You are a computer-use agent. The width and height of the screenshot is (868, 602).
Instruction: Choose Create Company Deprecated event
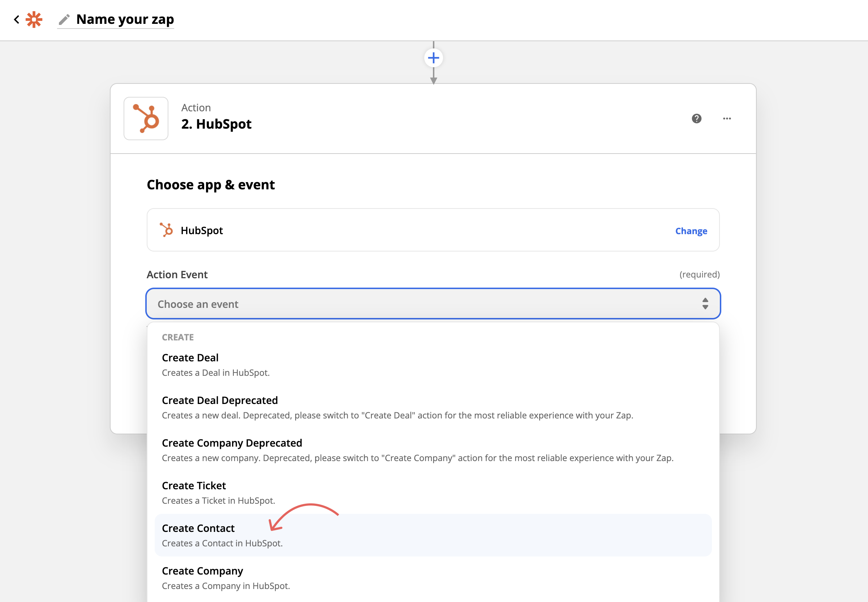tap(433, 450)
